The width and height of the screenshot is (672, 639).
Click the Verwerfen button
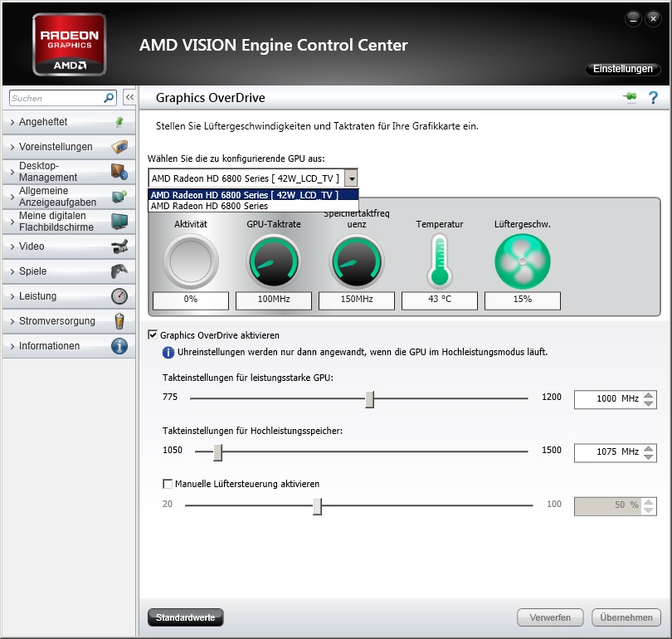tap(550, 617)
